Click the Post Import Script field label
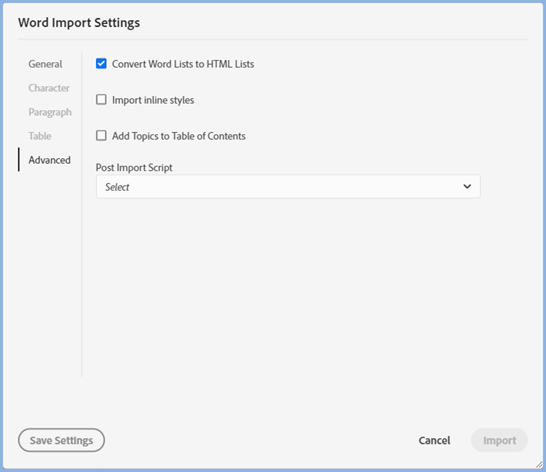Screen dimensions: 546x472 pyautogui.click(x=134, y=168)
